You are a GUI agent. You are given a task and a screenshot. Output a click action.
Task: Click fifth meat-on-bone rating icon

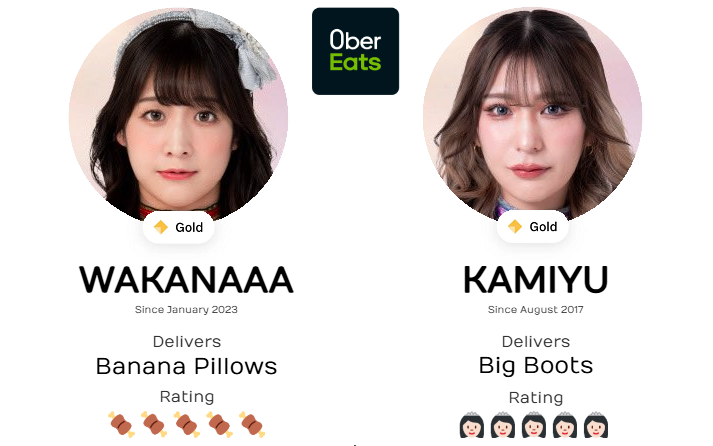point(252,425)
